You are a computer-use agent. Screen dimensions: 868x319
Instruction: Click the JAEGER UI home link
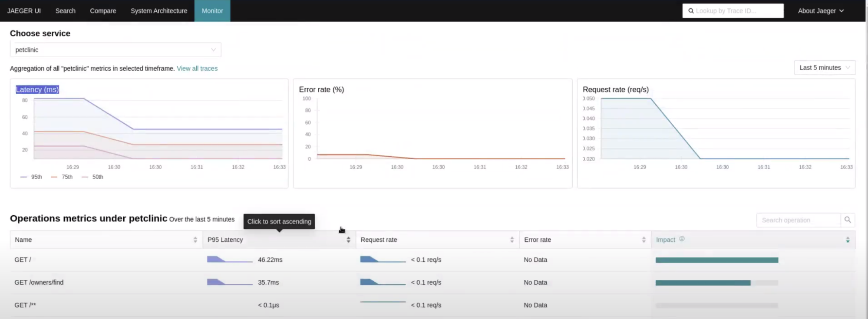(24, 11)
